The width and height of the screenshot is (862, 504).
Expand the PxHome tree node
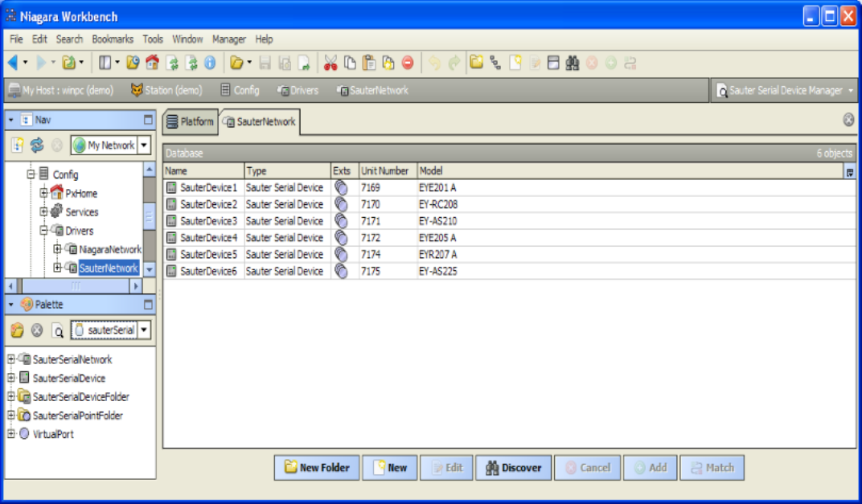[44, 193]
